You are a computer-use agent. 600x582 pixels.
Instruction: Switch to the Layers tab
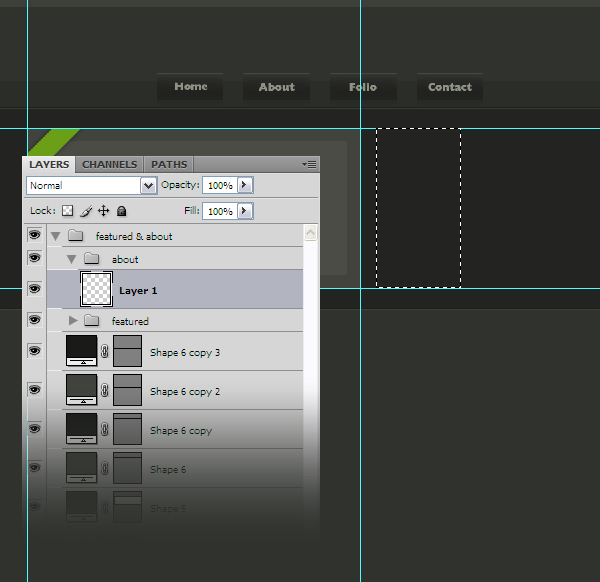click(x=49, y=165)
